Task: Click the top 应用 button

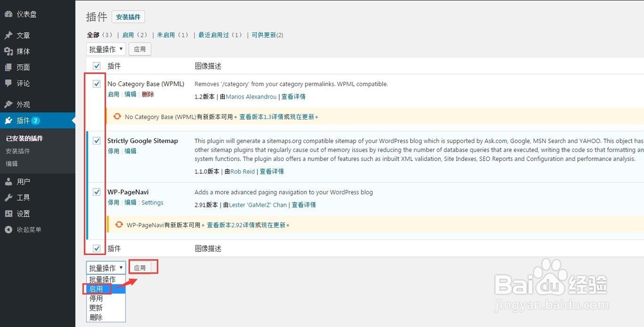Action: (140, 49)
